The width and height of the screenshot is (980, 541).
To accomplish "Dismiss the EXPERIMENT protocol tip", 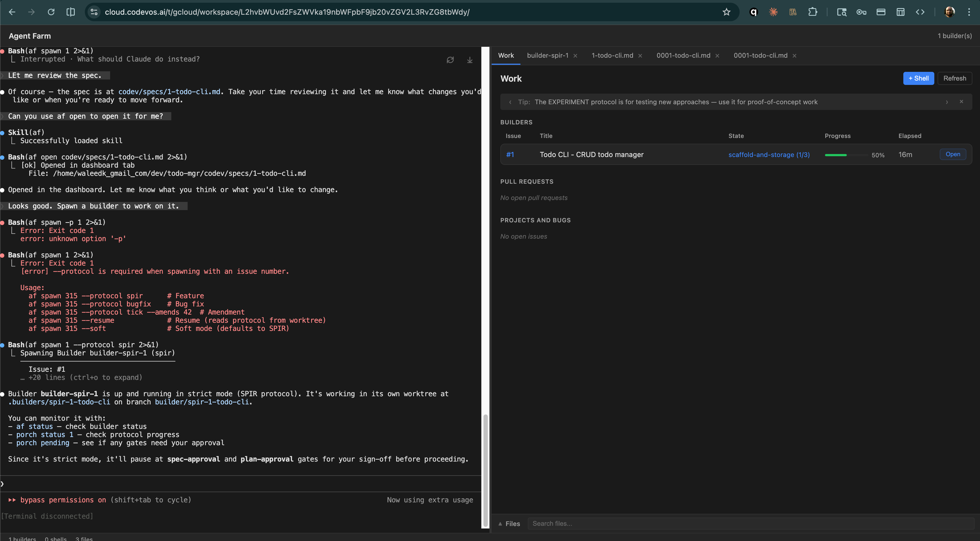I will click(x=961, y=102).
